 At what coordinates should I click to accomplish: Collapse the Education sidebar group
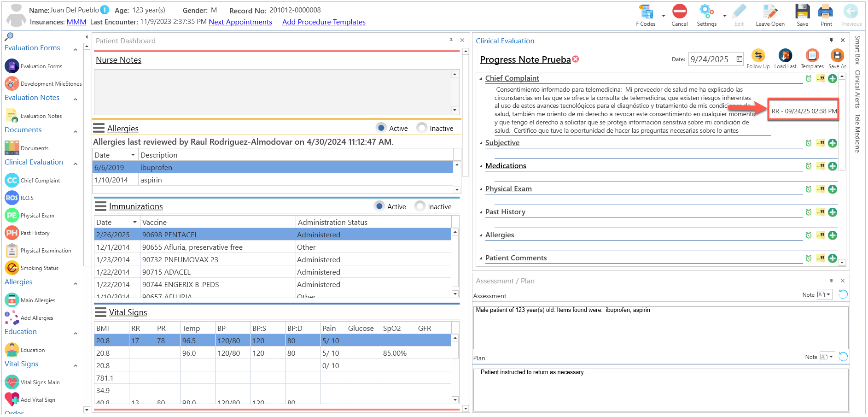(76, 333)
